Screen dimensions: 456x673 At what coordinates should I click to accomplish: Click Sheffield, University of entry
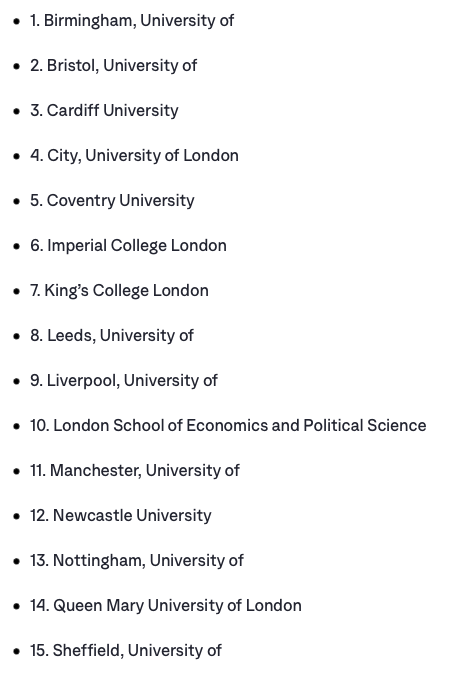pos(126,651)
